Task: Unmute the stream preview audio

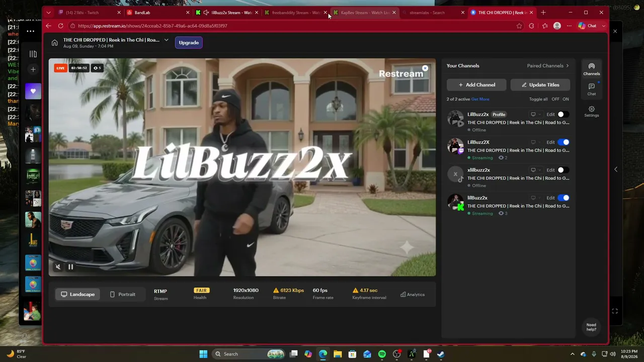Action: pyautogui.click(x=58, y=267)
